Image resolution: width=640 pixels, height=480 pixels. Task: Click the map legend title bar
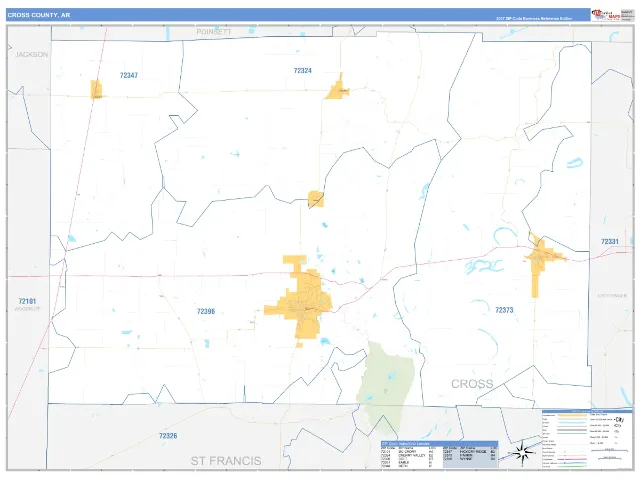click(587, 411)
